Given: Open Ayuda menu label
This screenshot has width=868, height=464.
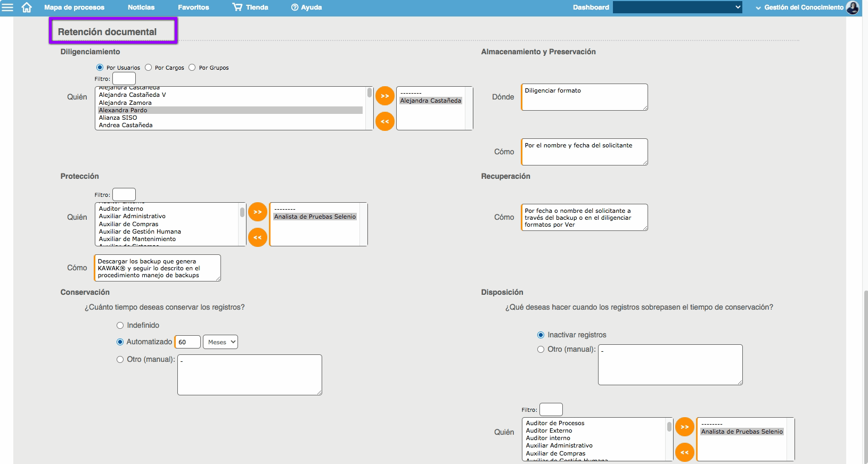Looking at the screenshot, I should [x=312, y=7].
